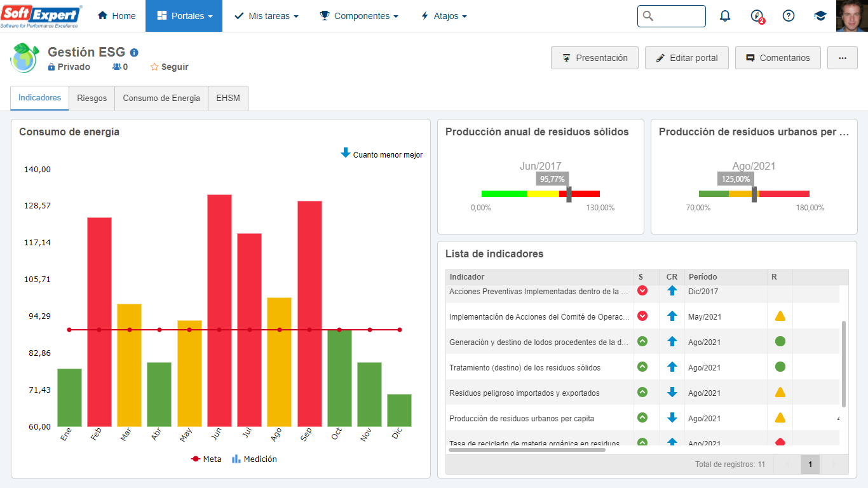Open pending items icon with badge 2
Viewport: 868px width, 488px height.
pyautogui.click(x=757, y=16)
